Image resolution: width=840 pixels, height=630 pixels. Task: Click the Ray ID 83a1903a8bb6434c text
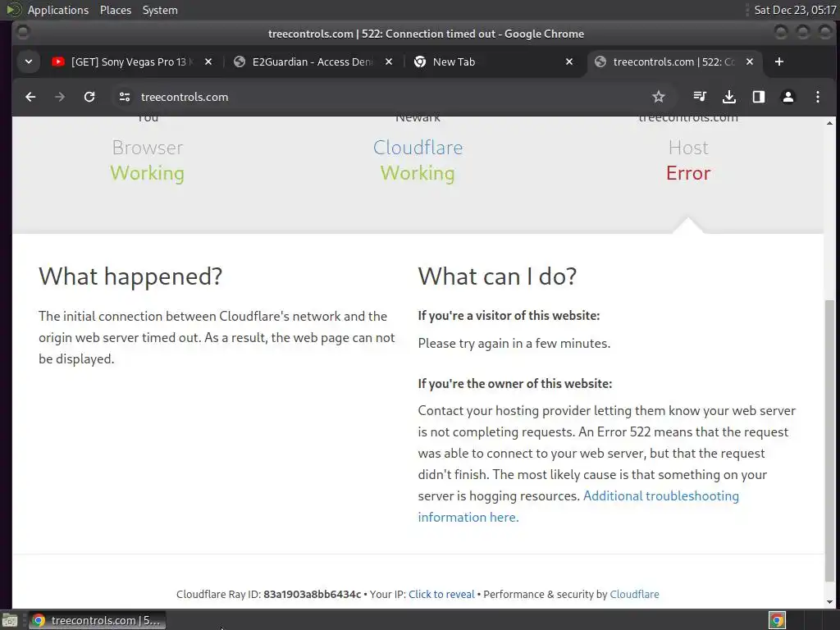click(313, 594)
